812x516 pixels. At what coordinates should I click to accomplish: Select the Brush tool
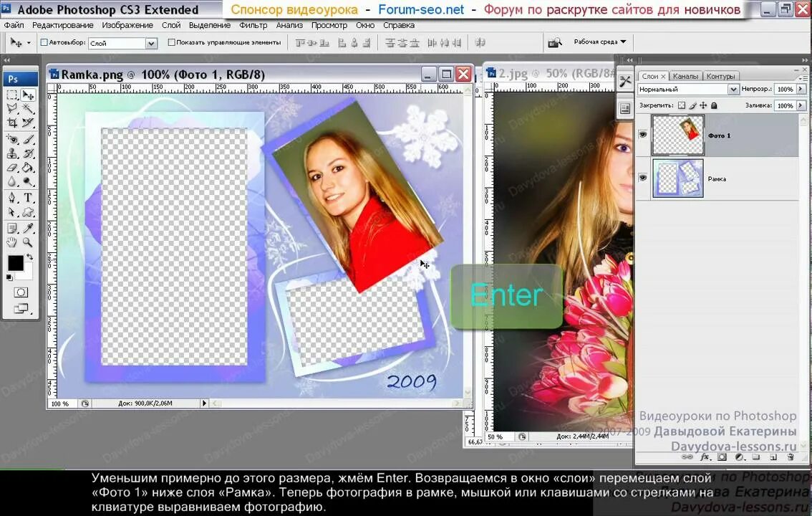[28, 139]
